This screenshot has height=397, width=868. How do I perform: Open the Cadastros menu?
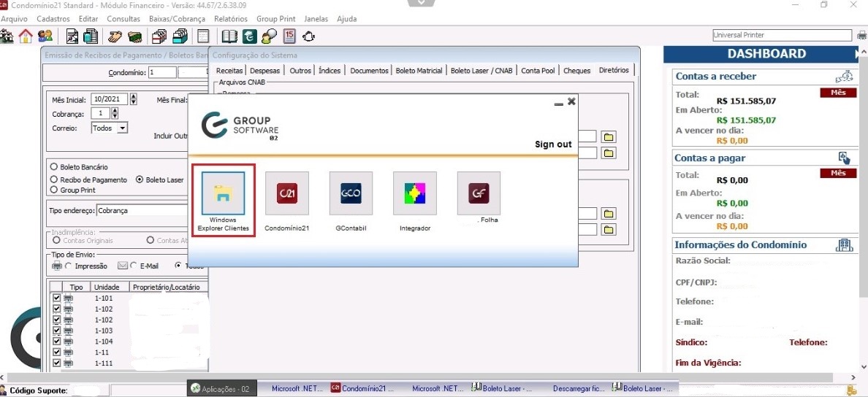click(x=53, y=19)
